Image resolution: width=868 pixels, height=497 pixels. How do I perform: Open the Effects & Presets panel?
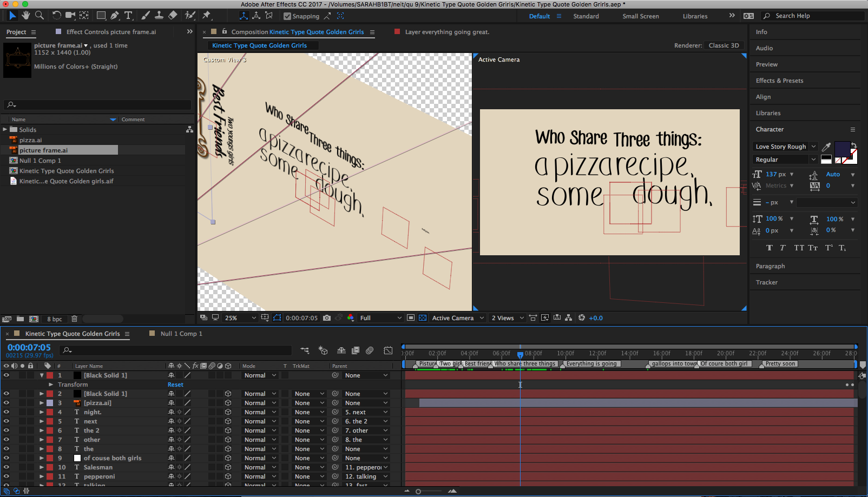[x=779, y=81]
